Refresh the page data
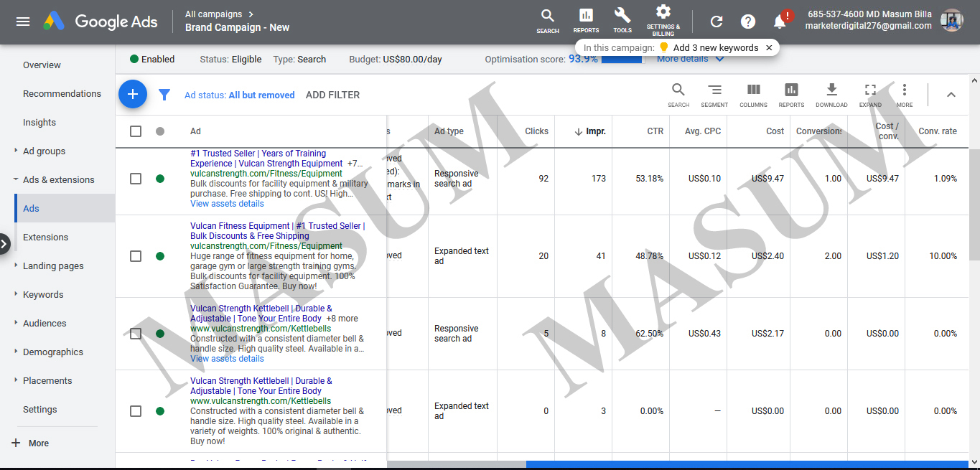The image size is (980, 470). click(717, 22)
